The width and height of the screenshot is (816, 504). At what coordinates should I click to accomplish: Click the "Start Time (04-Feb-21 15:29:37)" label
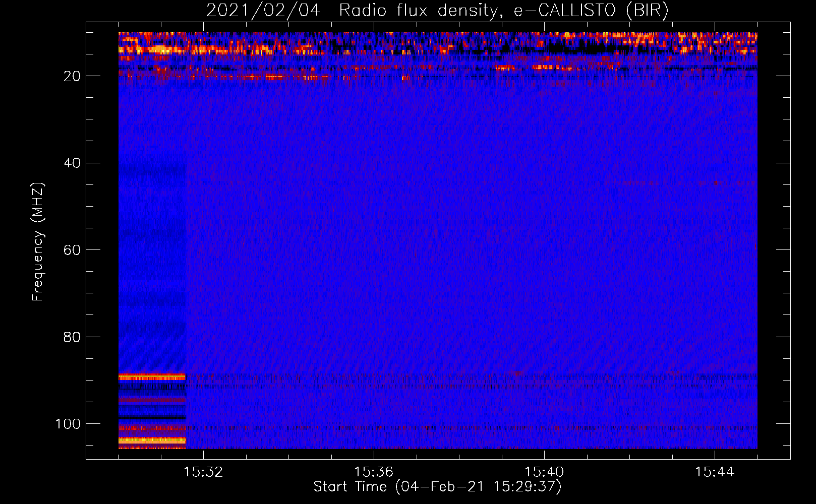(437, 487)
